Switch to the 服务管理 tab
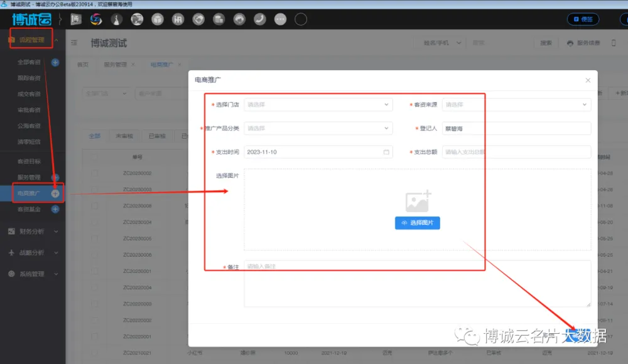 (x=115, y=65)
